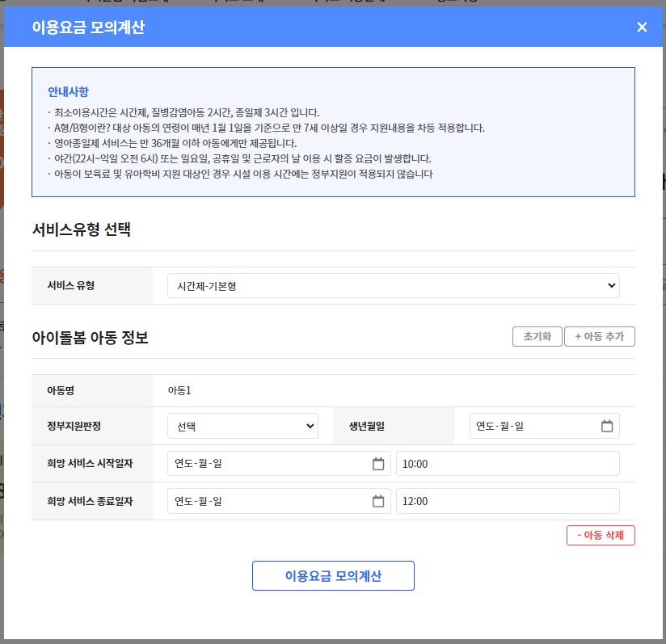The height and width of the screenshot is (644, 666).
Task: Expand the service type combo box chevron
Action: tap(612, 285)
